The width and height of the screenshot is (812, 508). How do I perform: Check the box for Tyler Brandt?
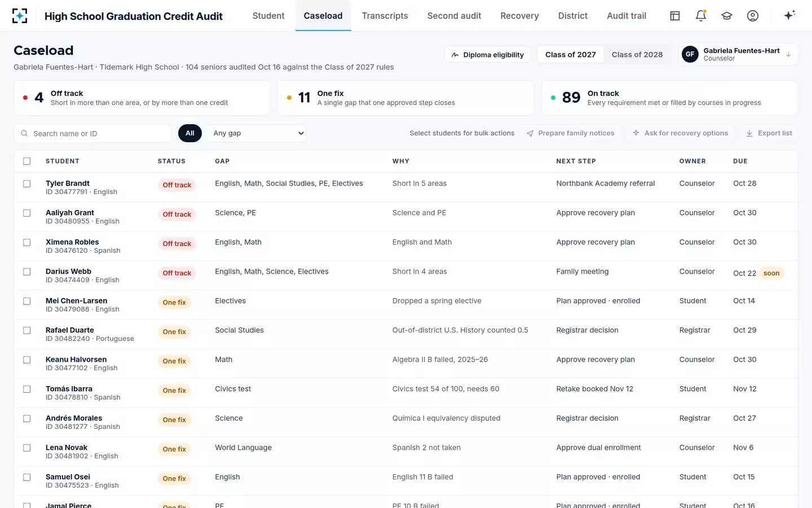click(x=27, y=184)
